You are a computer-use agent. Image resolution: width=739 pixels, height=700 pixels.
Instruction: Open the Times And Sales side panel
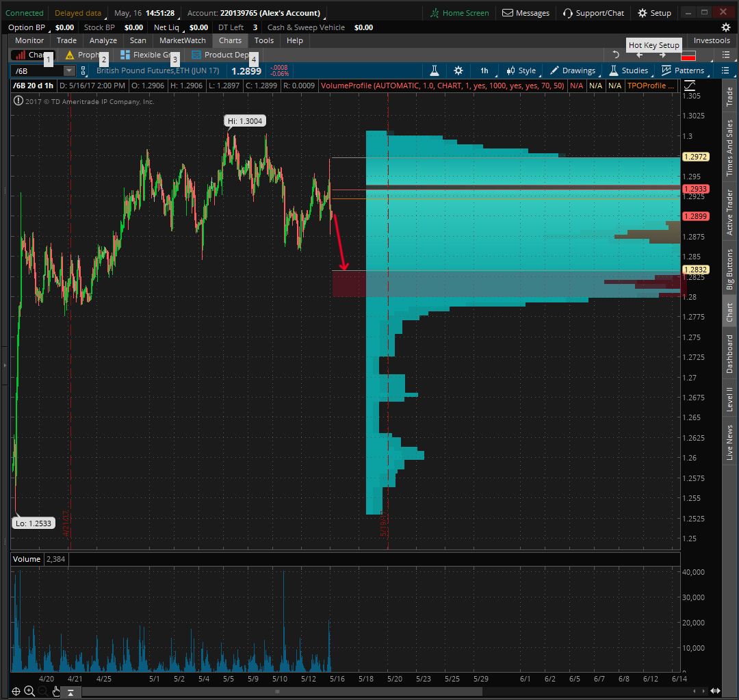pyautogui.click(x=729, y=148)
